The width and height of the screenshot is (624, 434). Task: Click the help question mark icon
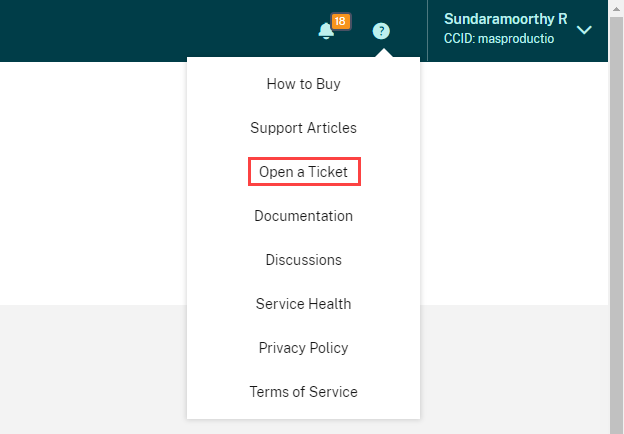point(381,31)
